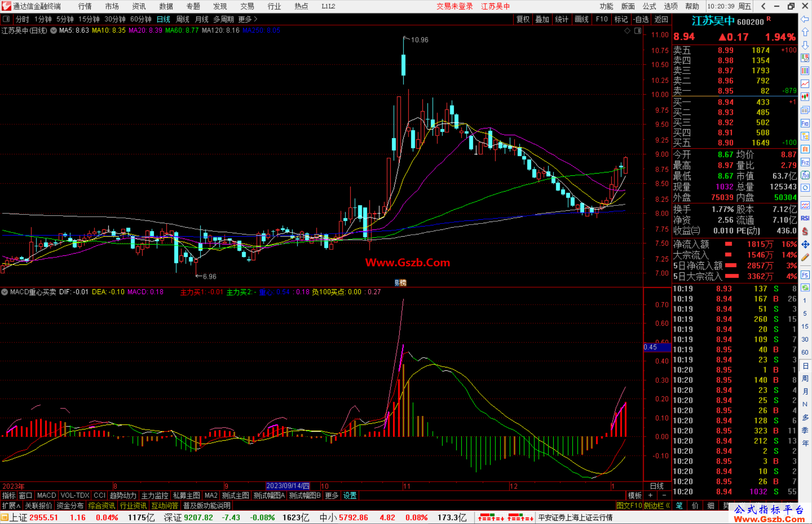Click the FS icon in right sidebar
Screen dimensions: 812x524
[805, 275]
